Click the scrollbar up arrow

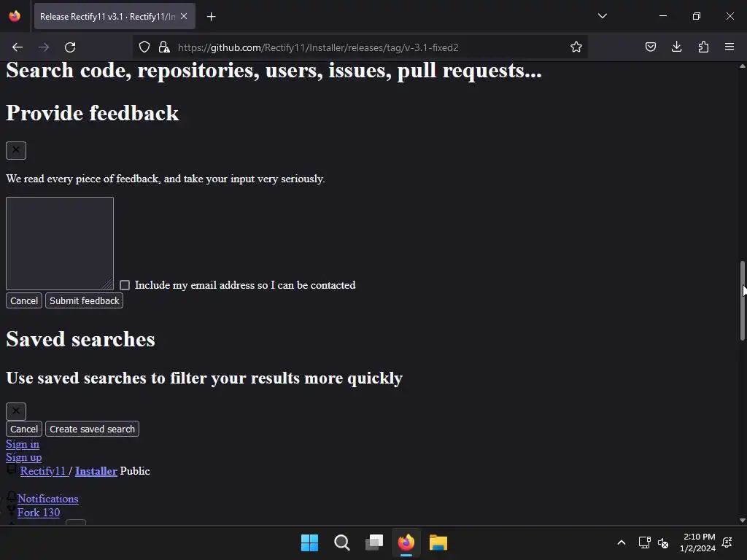742,66
